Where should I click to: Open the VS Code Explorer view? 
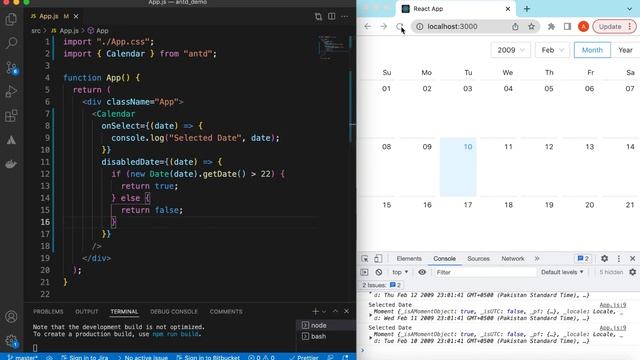click(x=11, y=19)
